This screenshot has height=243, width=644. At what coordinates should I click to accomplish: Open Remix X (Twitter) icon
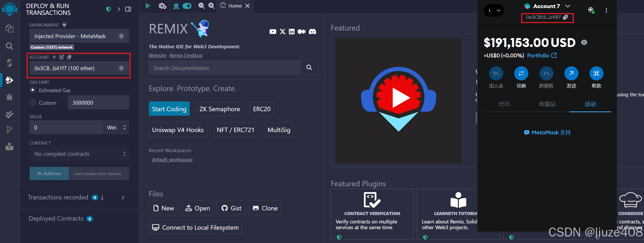283,32
